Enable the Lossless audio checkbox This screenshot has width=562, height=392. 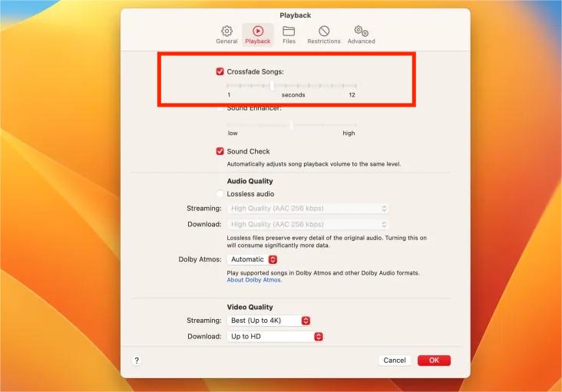[220, 193]
